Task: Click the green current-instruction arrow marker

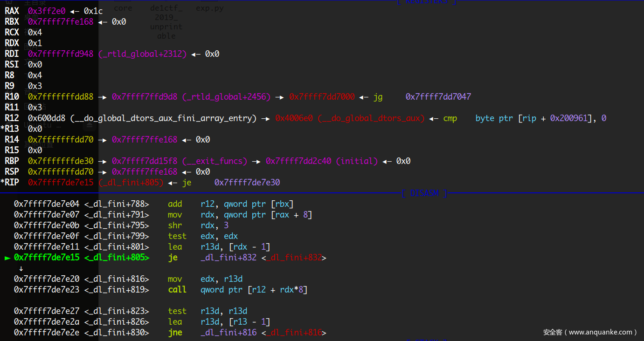Action: click(x=7, y=258)
